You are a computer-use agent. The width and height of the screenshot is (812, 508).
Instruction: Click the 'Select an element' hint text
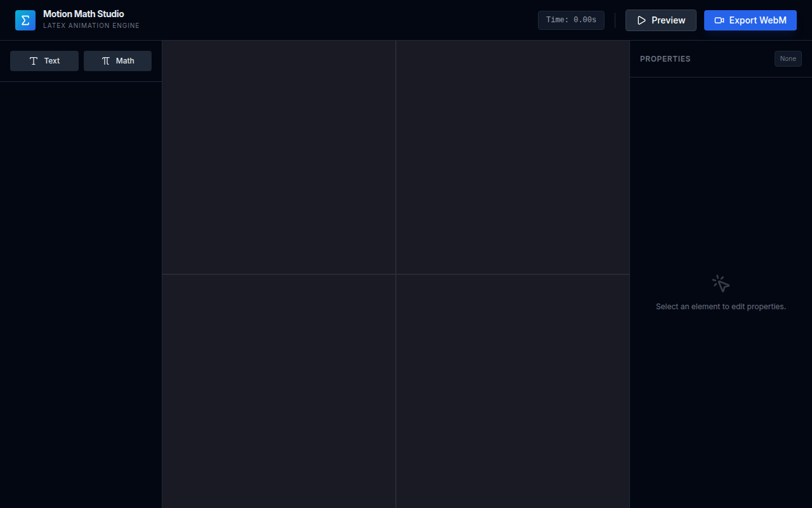721,307
